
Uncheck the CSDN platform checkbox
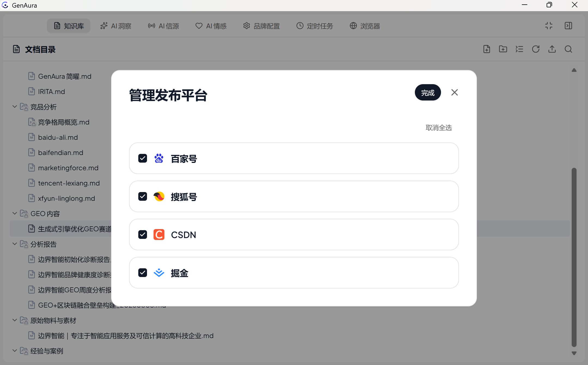143,235
